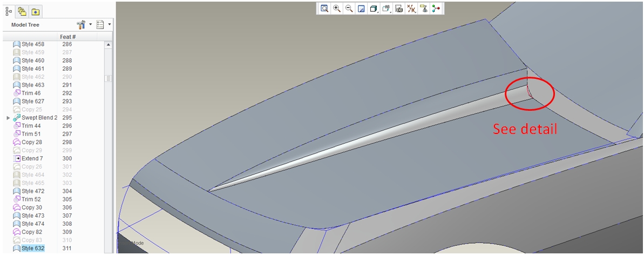Switch to the Model Tree navigator tab
This screenshot has width=644, height=255.
pos(8,11)
